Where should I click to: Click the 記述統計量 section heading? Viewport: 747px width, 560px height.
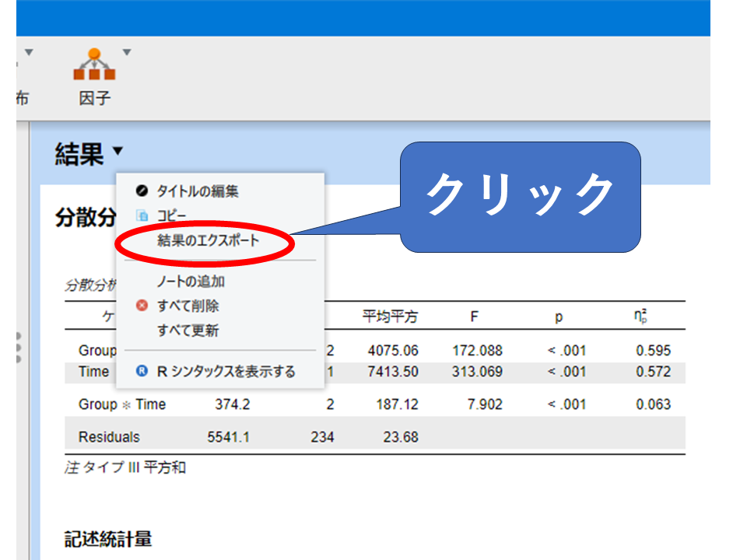click(x=107, y=538)
